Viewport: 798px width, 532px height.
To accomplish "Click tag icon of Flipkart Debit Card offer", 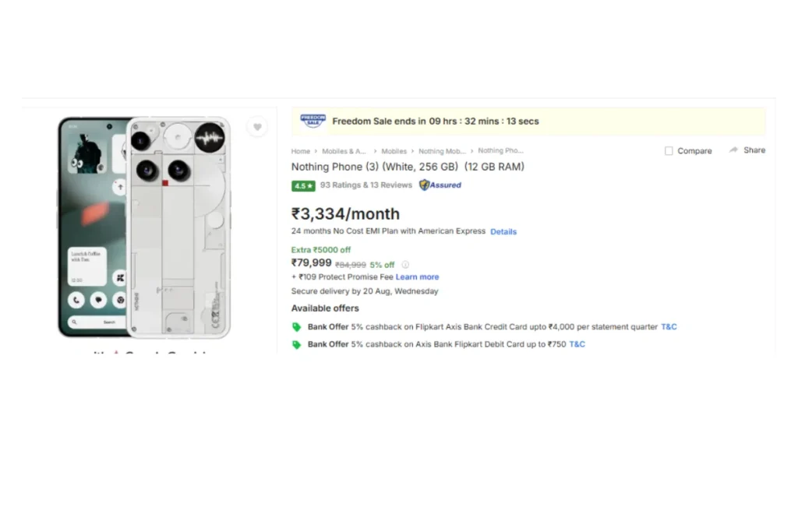I will click(x=296, y=344).
